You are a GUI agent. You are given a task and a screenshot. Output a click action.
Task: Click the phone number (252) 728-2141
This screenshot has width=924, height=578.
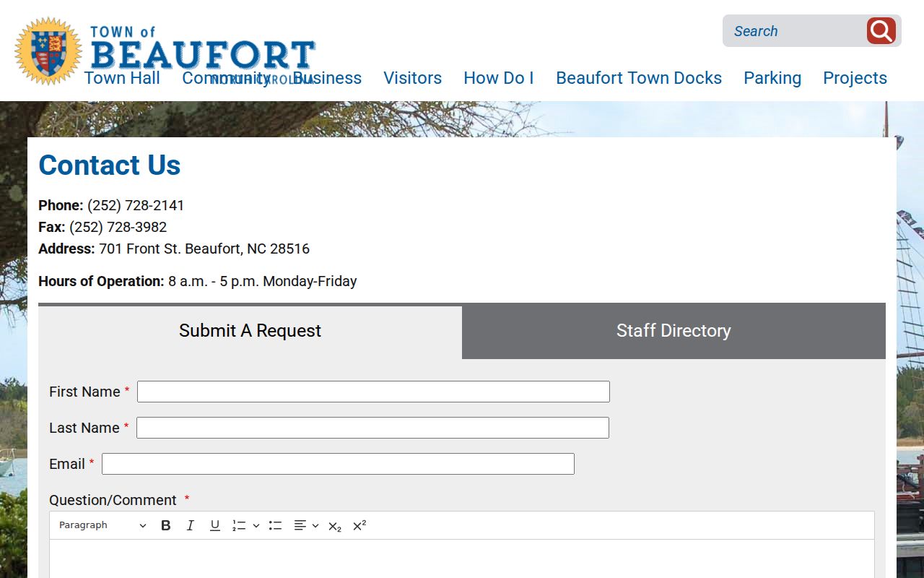click(136, 205)
